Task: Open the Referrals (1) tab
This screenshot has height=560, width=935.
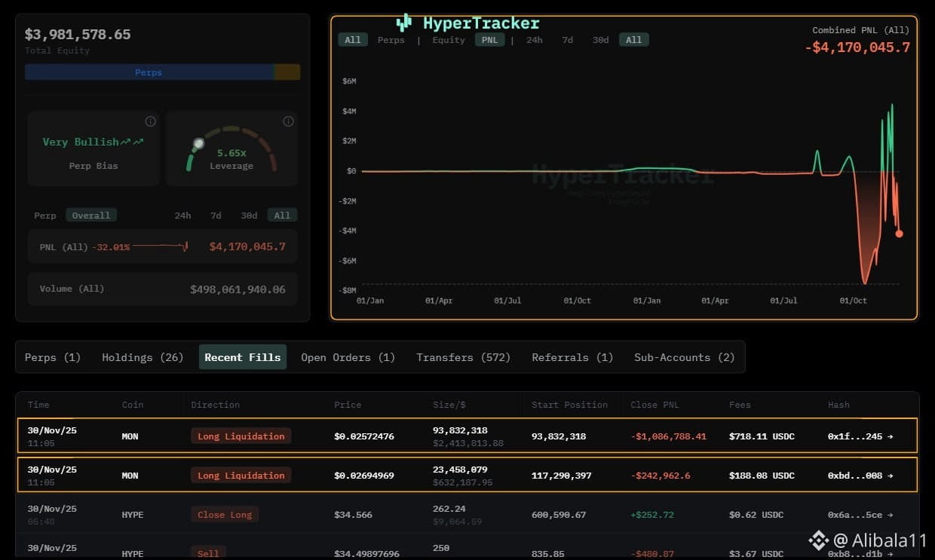Action: [x=572, y=357]
